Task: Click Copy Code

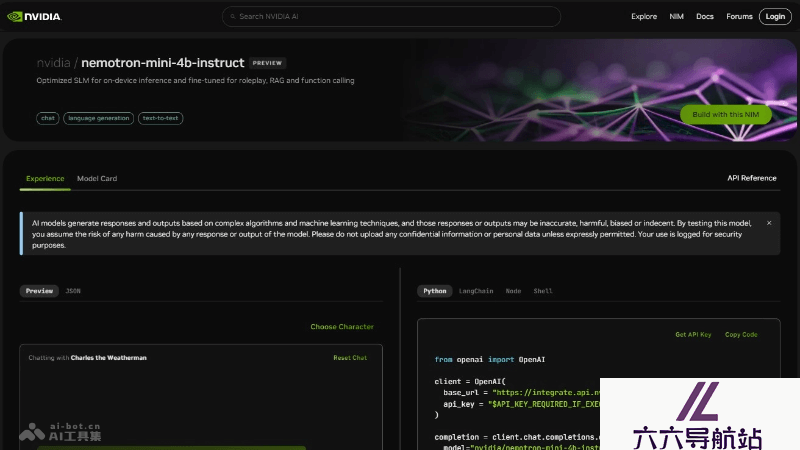Action: click(741, 335)
